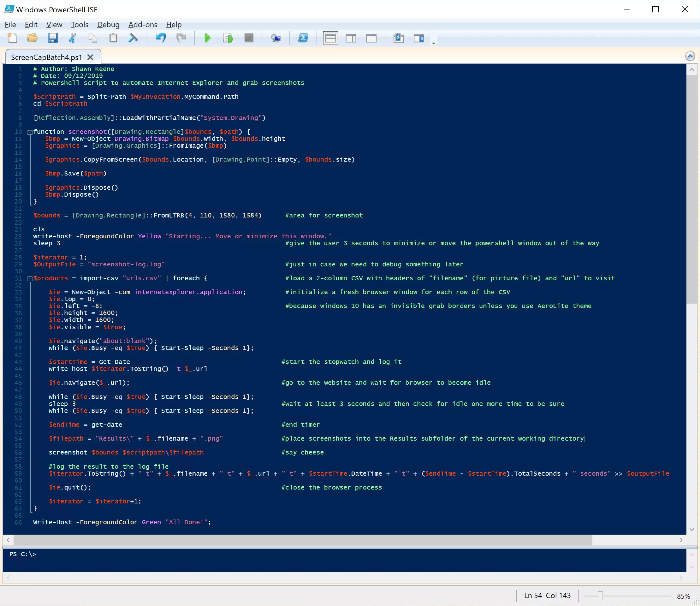This screenshot has width=700, height=606.
Task: Launch PowerShell.exe from the toolbar icon
Action: [303, 38]
